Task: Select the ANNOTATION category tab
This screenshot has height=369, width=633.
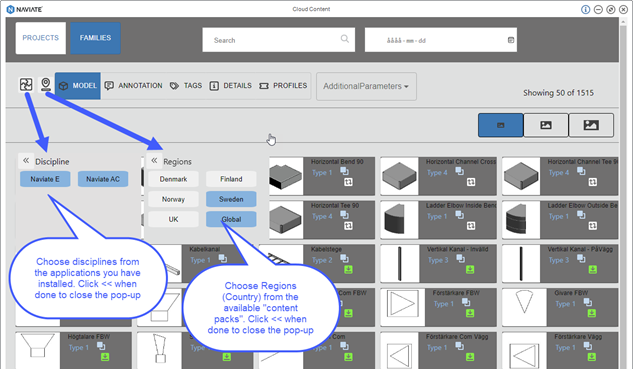Action: pos(133,86)
